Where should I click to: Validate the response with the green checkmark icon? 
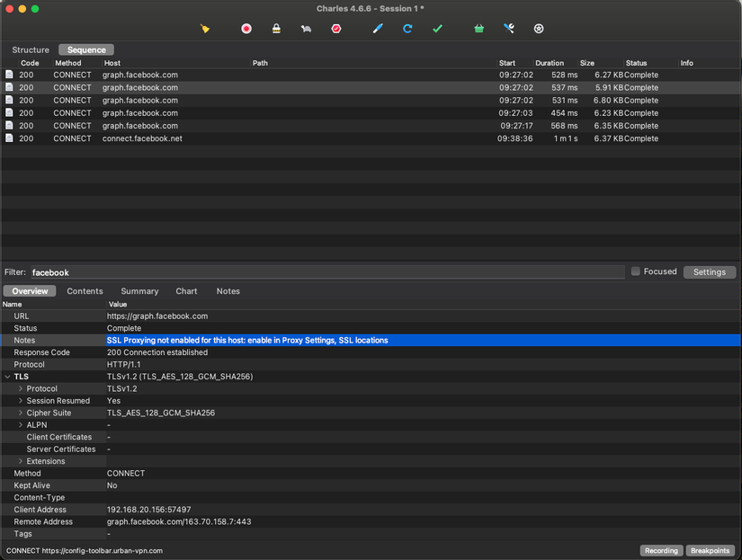point(437,28)
